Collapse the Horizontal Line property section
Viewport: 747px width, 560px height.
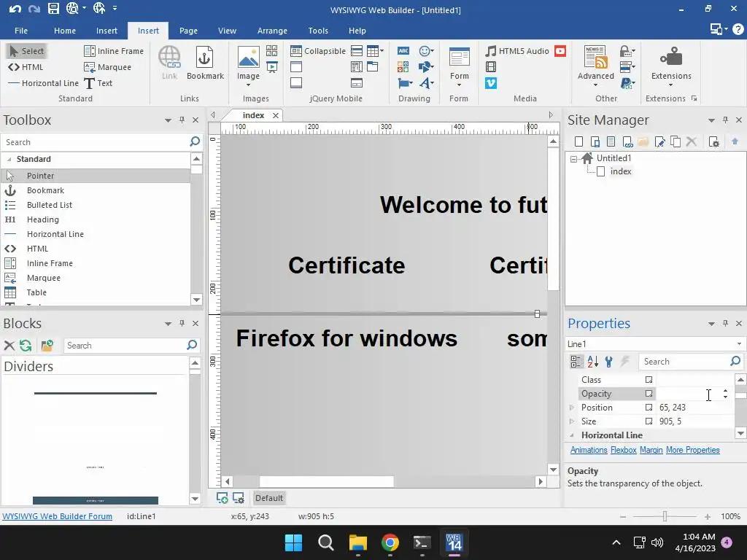572,435
